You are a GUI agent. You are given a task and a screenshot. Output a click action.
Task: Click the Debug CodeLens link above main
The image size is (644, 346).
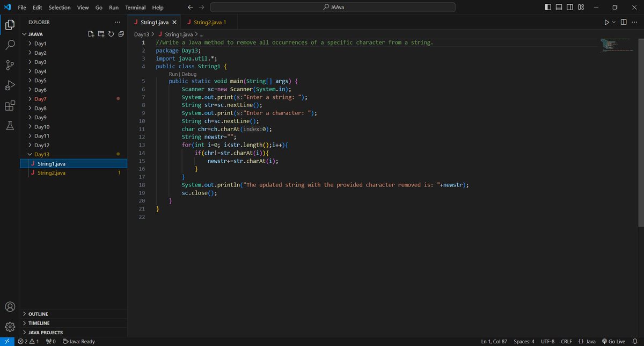tap(189, 74)
